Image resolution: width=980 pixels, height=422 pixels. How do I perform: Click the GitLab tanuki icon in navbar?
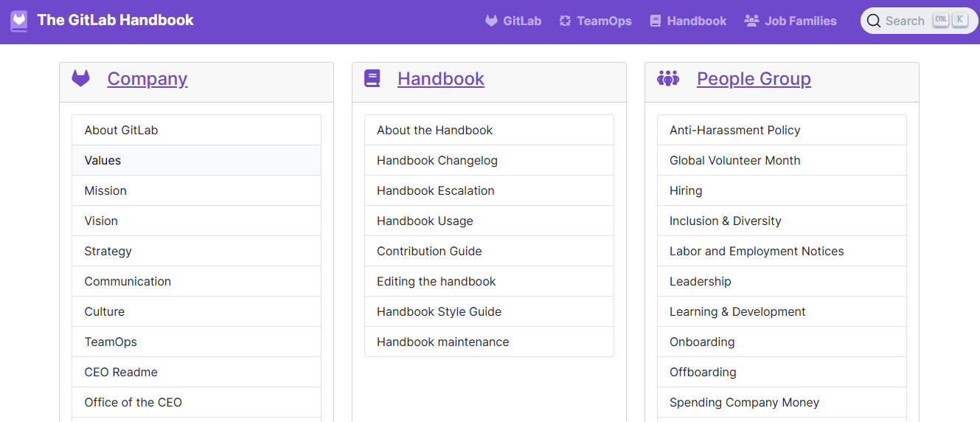tap(491, 21)
